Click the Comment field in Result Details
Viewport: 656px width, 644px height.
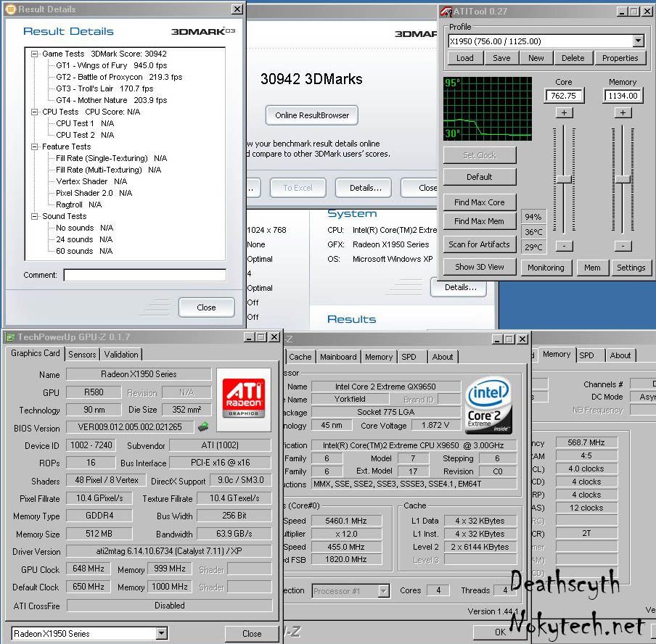coord(144,275)
